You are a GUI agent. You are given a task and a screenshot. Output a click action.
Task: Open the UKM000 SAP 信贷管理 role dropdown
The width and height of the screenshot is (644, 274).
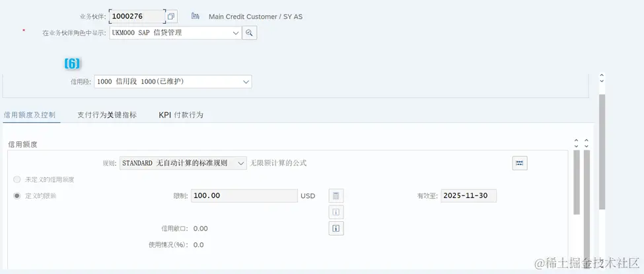(x=176, y=33)
